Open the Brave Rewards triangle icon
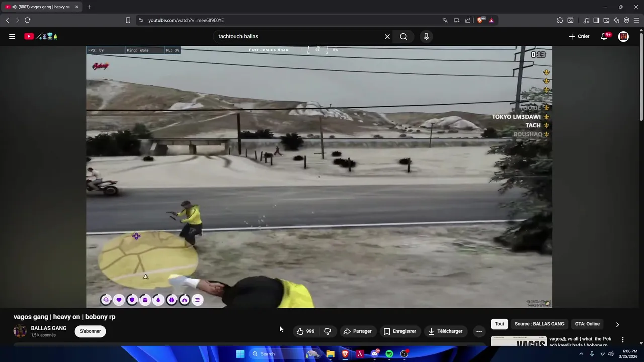This screenshot has width=644, height=362. point(491,20)
